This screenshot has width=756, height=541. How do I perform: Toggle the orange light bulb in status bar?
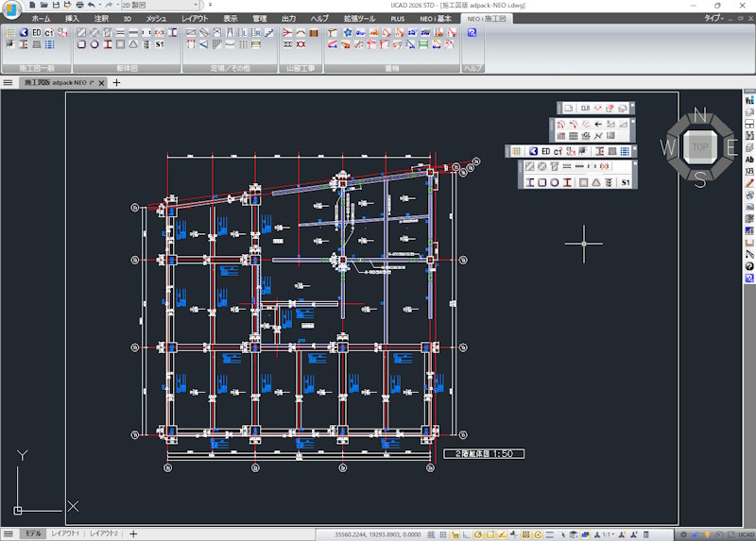tap(707, 534)
